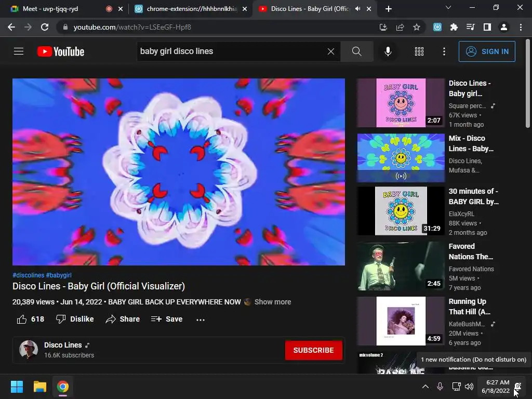
Task: Click the blue extension icon in toolbar
Action: point(437,27)
